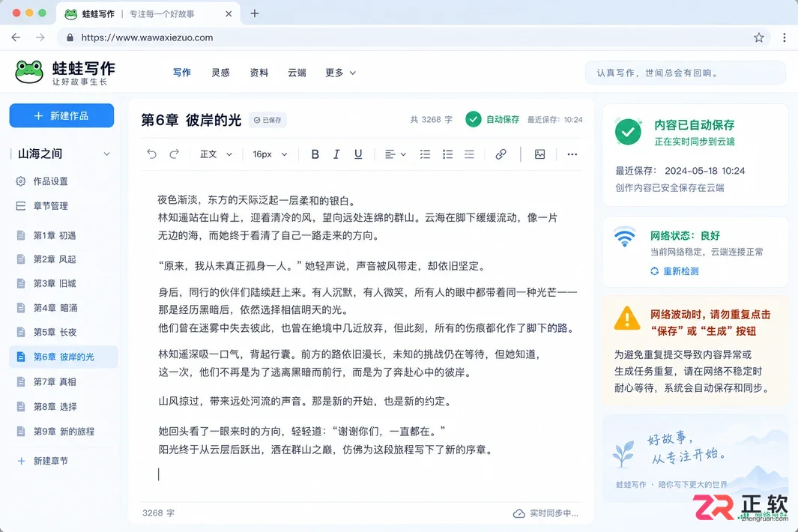Click the green auto-save check icon in header
The width and height of the screenshot is (798, 532).
point(474,119)
